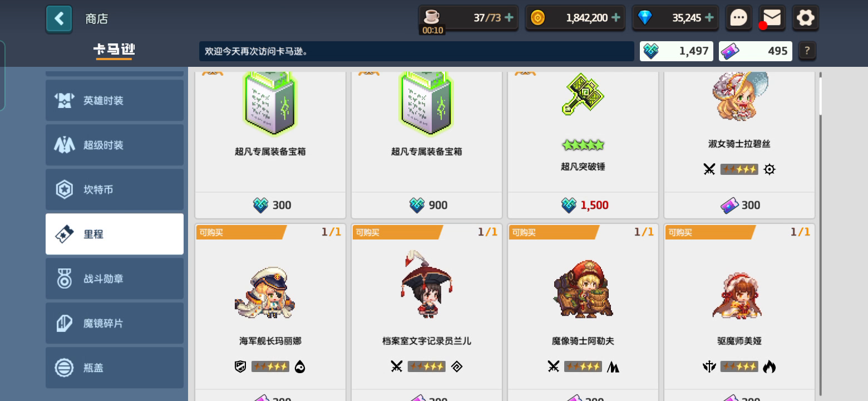Image resolution: width=868 pixels, height=401 pixels.
Task: Open the chat speech bubble icon
Action: tap(738, 18)
